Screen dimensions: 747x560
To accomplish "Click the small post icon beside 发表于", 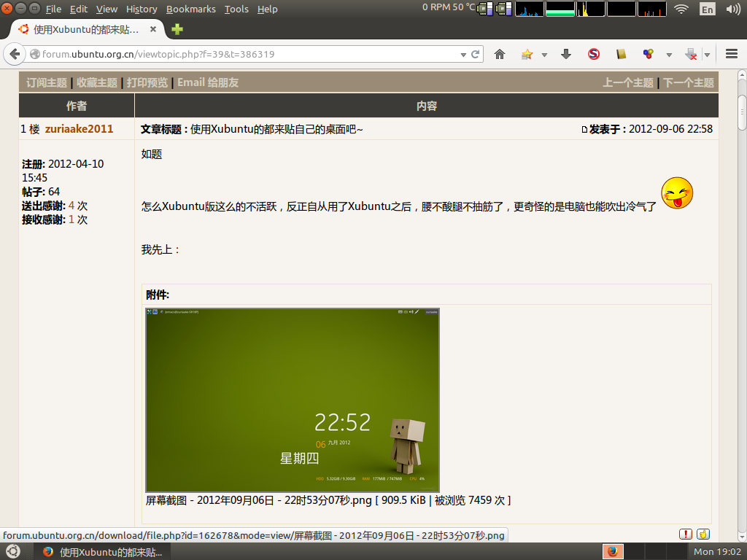I will 584,130.
